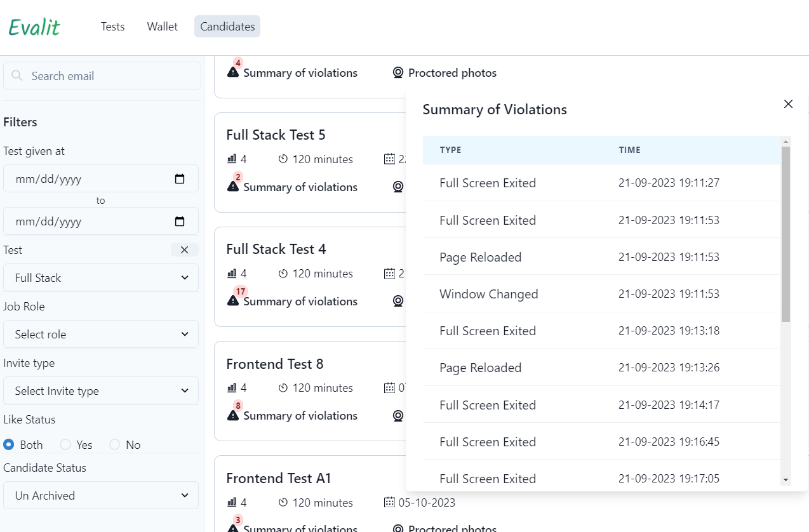The height and width of the screenshot is (532, 809).
Task: Open the Wallet tab
Action: tap(163, 27)
